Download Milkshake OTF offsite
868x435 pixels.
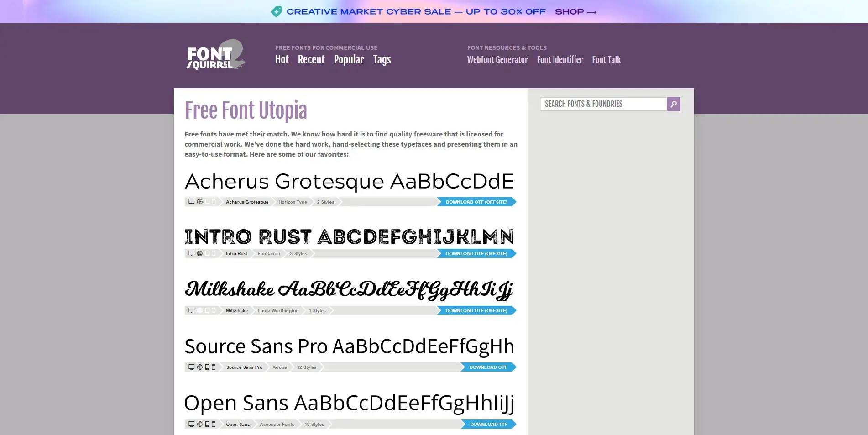(476, 310)
